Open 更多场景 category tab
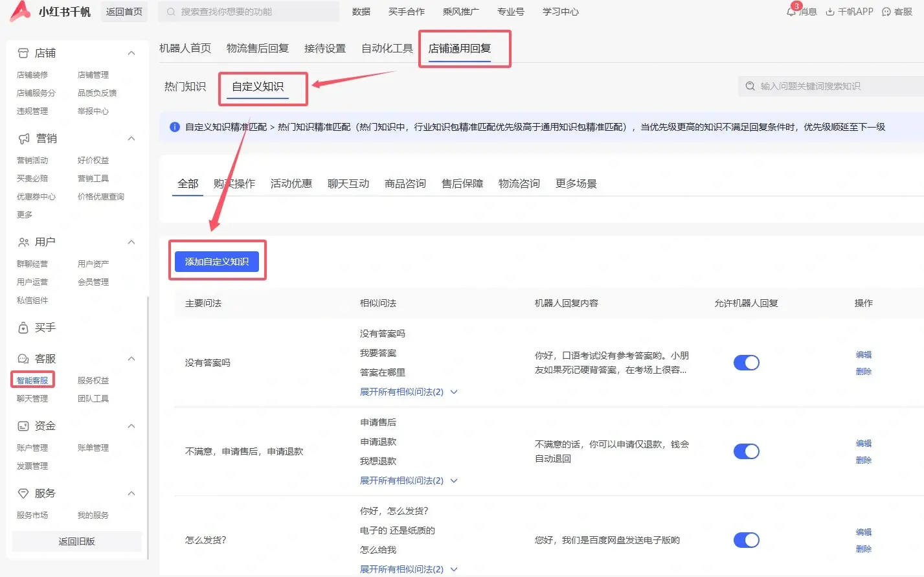The width and height of the screenshot is (924, 577). tap(576, 184)
